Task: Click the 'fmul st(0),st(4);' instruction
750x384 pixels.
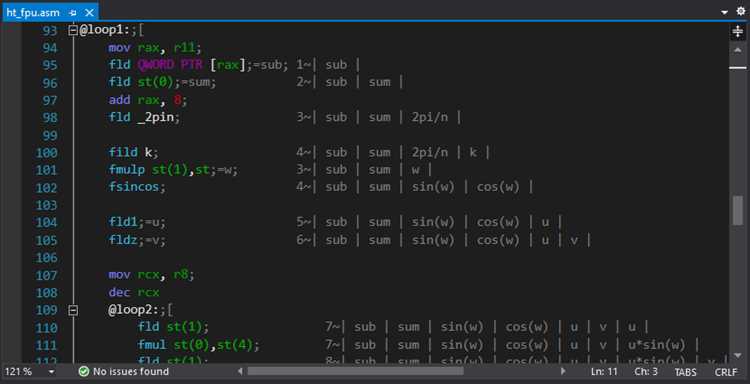Action: tap(199, 345)
